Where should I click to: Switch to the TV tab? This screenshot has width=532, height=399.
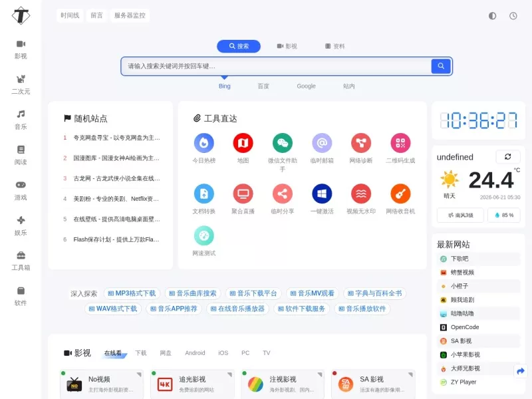pos(267,353)
